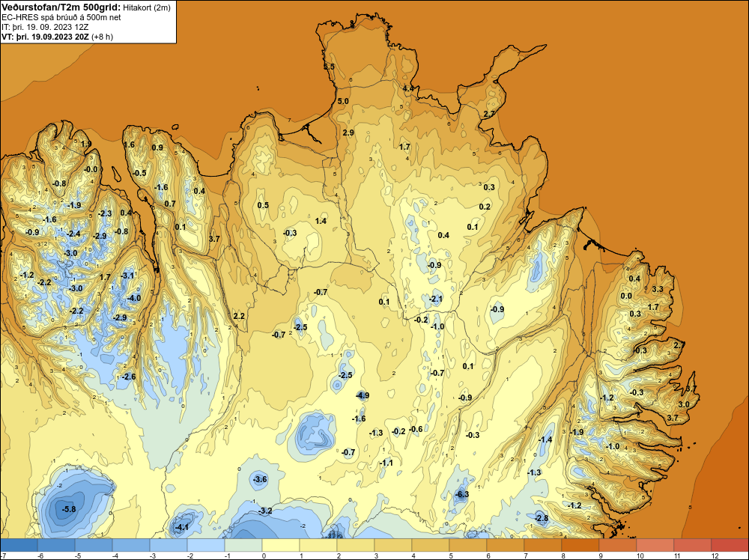Click the 4.4 temperature label
Screen dimensions: 749x560
pos(408,88)
